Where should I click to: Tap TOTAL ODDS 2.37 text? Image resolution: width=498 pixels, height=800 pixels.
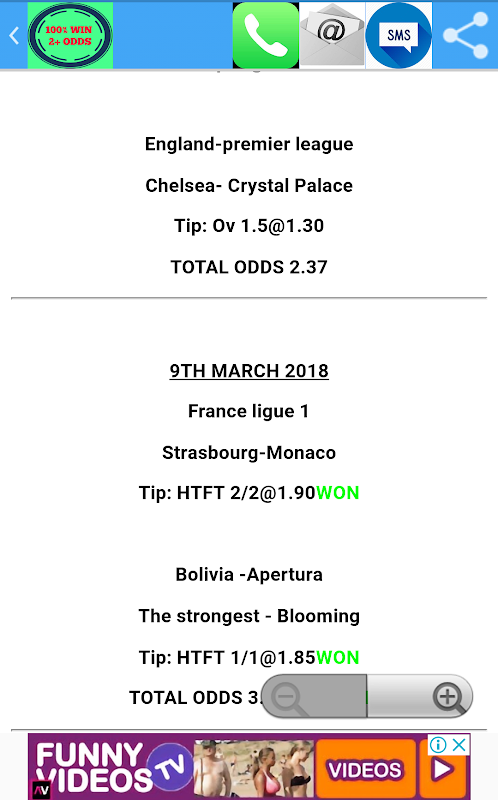point(249,267)
